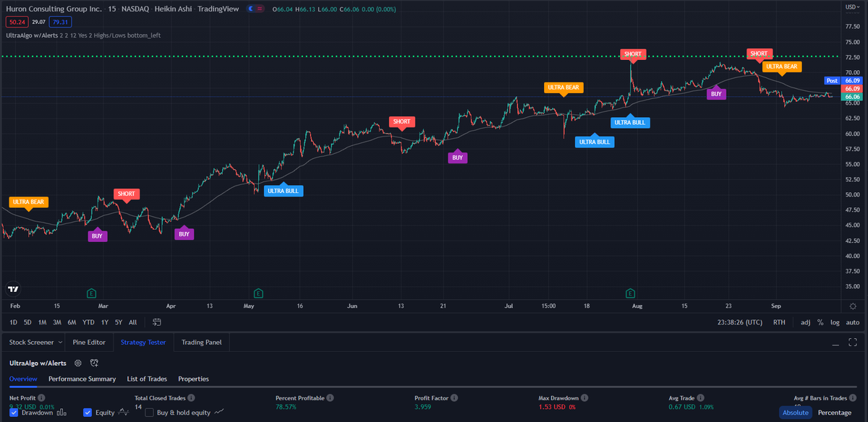The image size is (868, 422).
Task: Open the USD currency dropdown
Action: [x=852, y=8]
